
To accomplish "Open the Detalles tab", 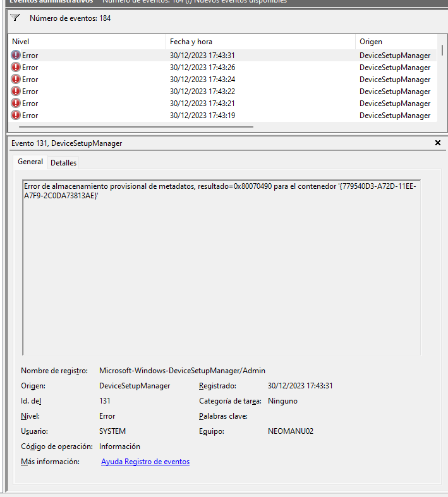I will pos(63,162).
